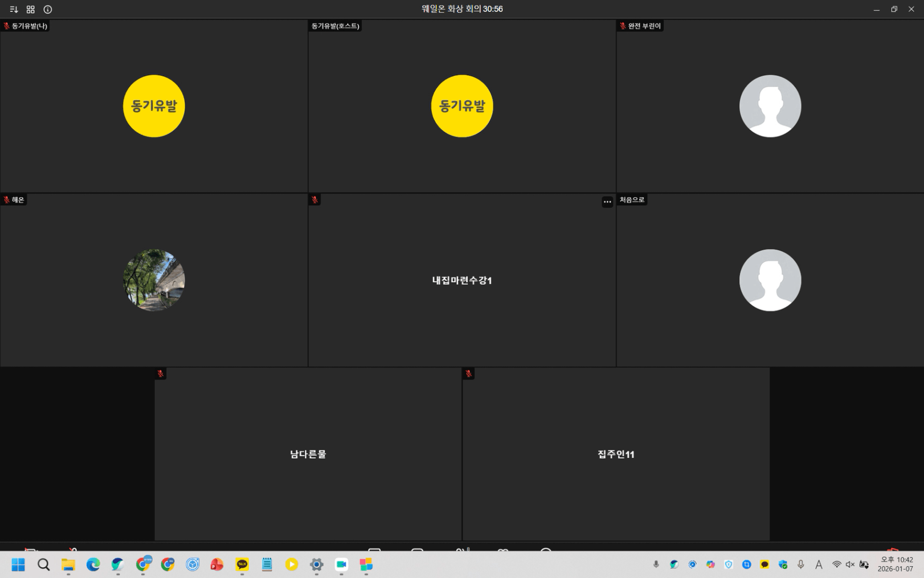Switch to grid layout view icon
Viewport: 924px width, 578px height.
(31, 9)
